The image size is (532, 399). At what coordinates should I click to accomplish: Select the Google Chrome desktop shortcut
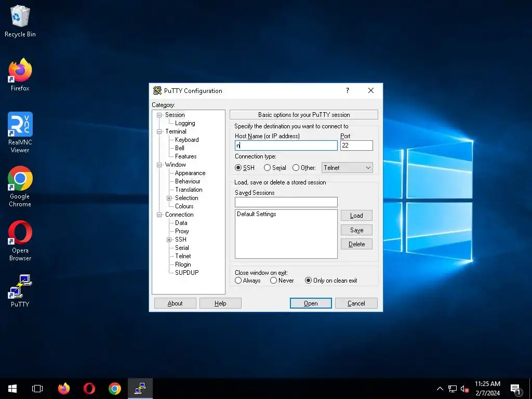[x=20, y=187]
